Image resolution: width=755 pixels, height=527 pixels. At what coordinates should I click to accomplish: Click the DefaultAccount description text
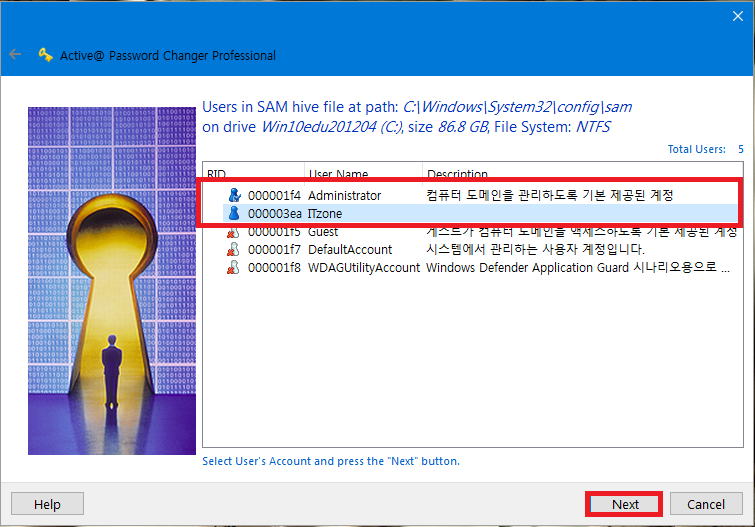click(x=535, y=250)
